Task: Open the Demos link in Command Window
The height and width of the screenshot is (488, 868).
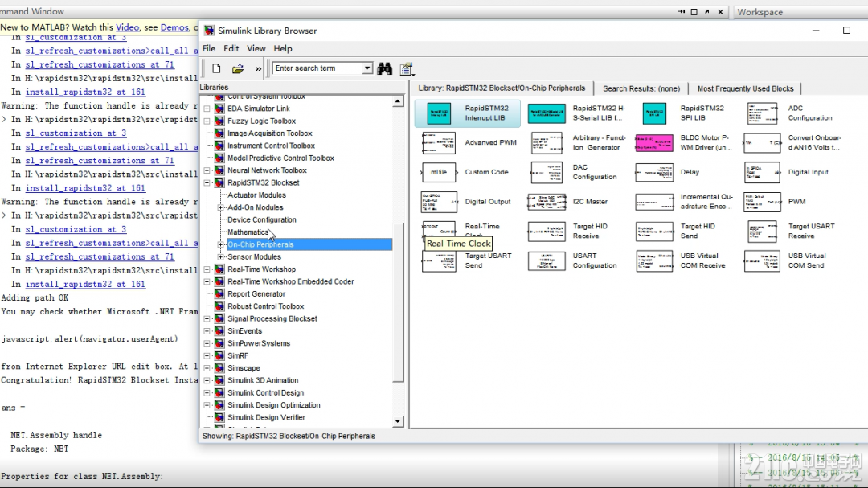Action: pos(174,27)
